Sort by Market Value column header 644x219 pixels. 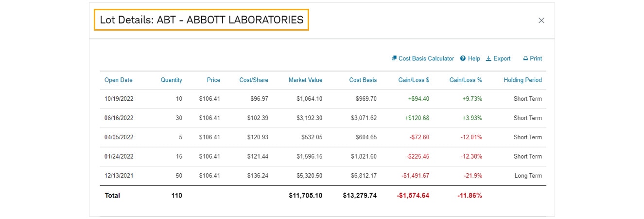[x=305, y=80]
